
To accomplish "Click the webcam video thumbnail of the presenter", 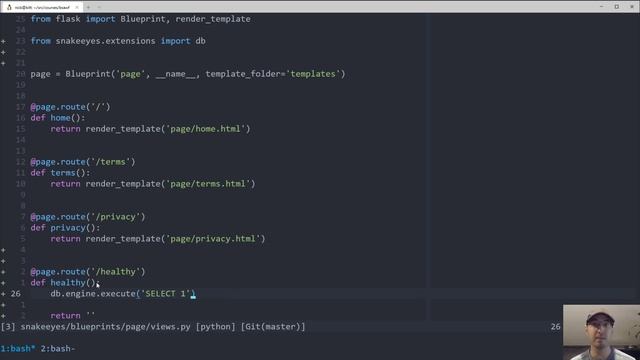I will click(x=601, y=332).
